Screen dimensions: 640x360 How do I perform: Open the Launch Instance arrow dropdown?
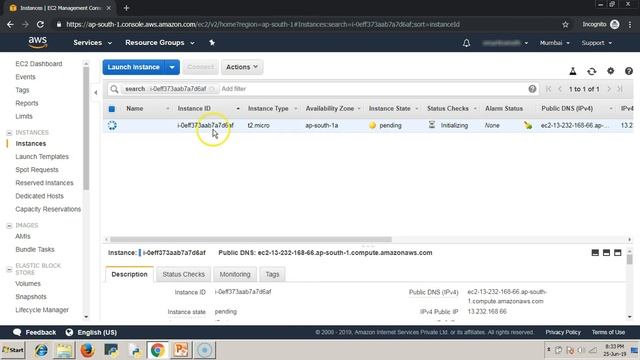tap(172, 67)
